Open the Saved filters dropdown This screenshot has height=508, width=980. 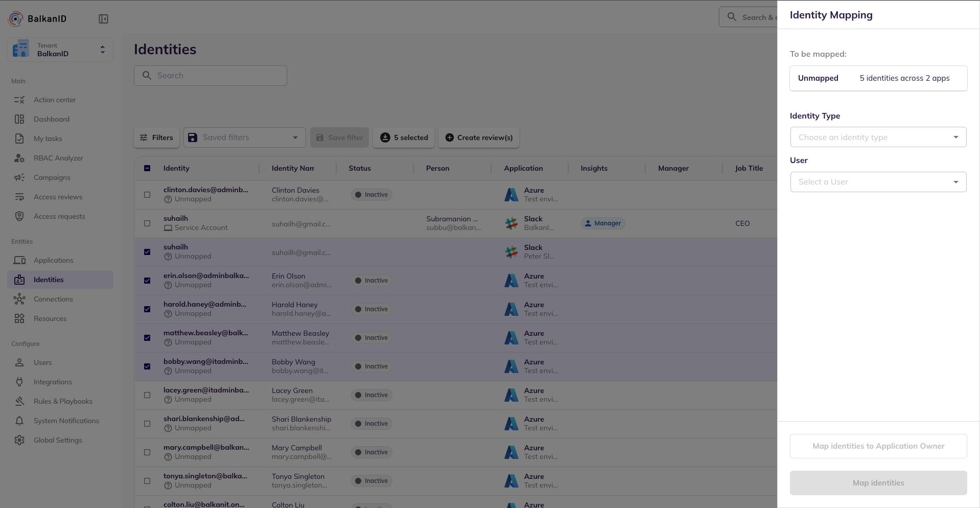(x=244, y=137)
